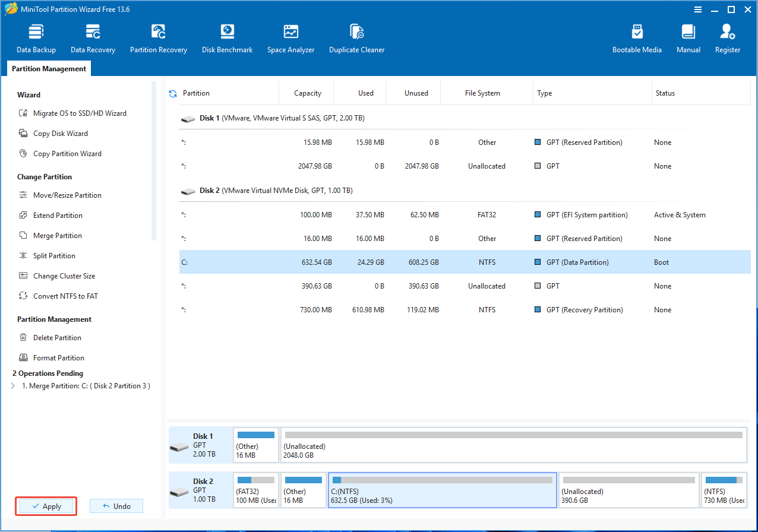The width and height of the screenshot is (758, 532).
Task: Sort by Capacity column
Action: pos(308,93)
